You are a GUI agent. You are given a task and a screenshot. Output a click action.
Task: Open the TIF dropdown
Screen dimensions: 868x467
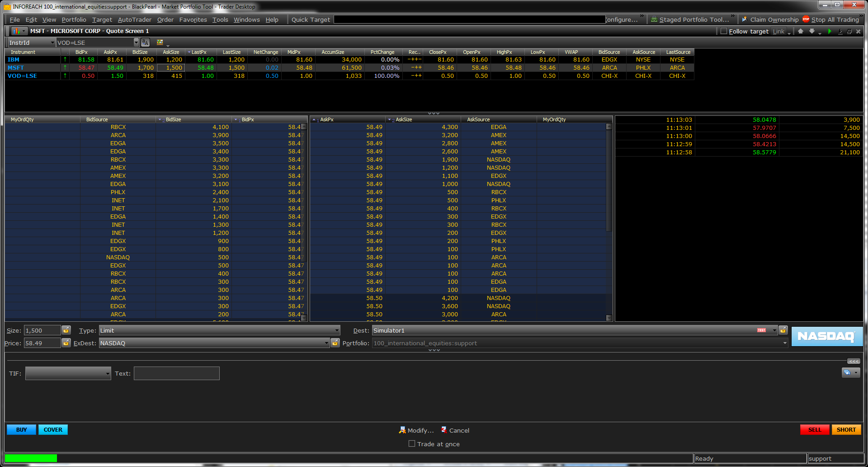tap(107, 373)
